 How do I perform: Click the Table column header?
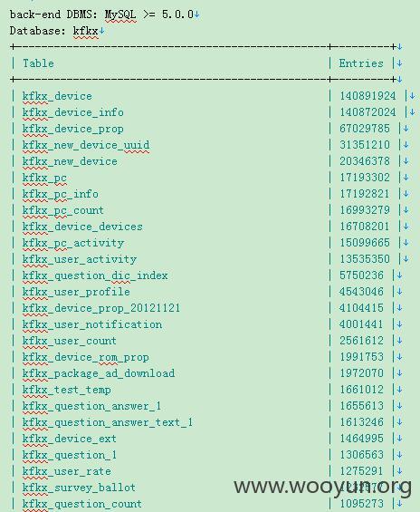[38, 63]
